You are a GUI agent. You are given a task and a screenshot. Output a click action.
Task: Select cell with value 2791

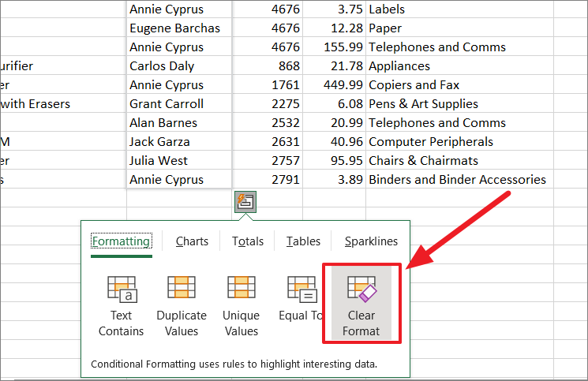(268, 179)
